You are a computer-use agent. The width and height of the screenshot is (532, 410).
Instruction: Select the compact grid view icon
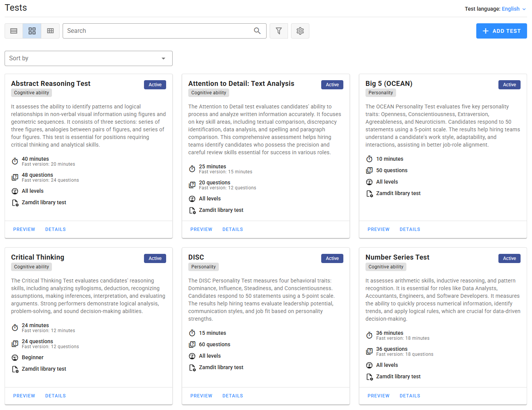point(32,31)
